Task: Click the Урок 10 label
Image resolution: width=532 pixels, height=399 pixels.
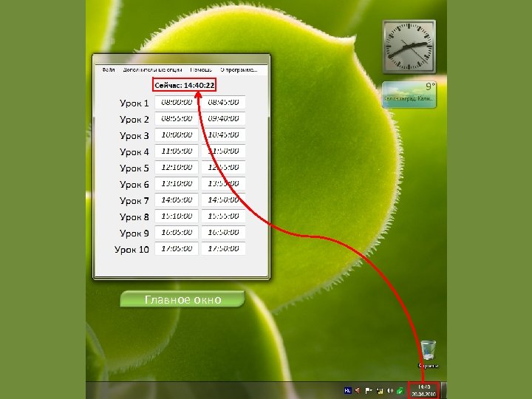Action: [x=132, y=250]
